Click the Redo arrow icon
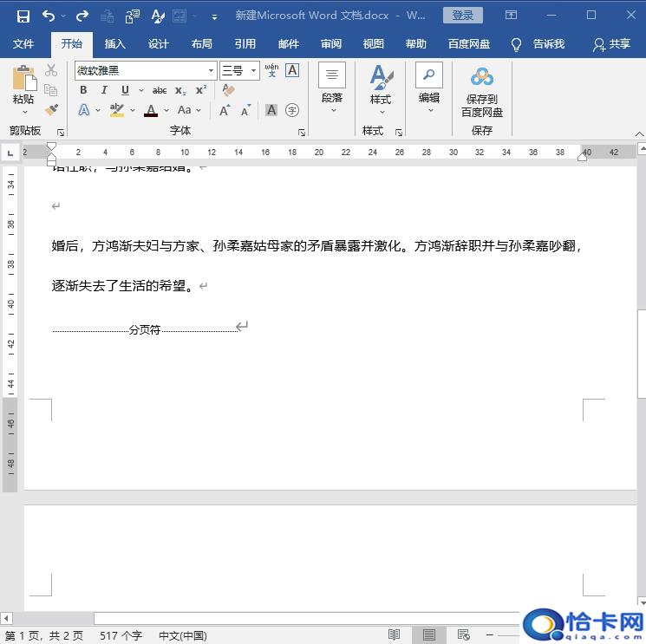This screenshot has width=646, height=644. click(82, 16)
